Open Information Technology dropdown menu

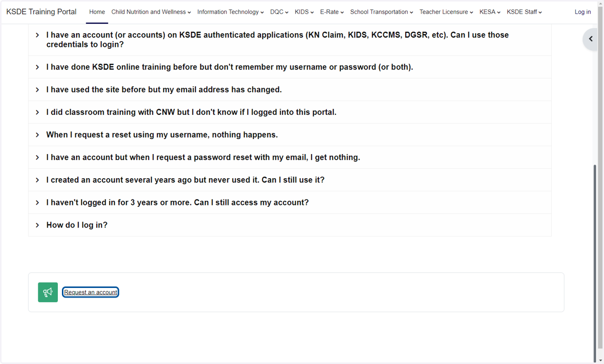coord(231,12)
